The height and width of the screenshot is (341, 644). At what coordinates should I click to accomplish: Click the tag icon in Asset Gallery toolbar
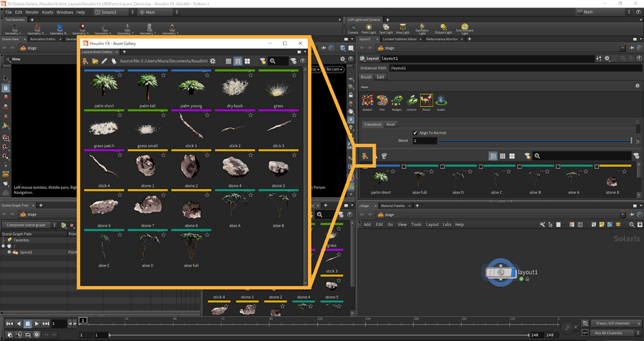point(114,61)
